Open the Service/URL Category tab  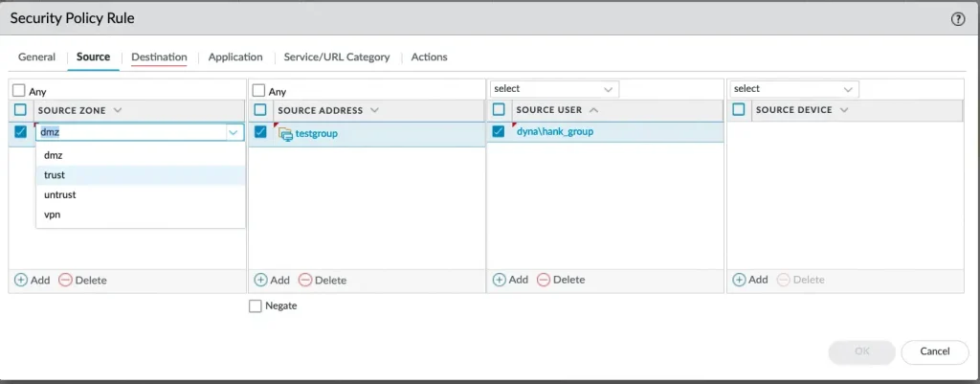coord(337,56)
